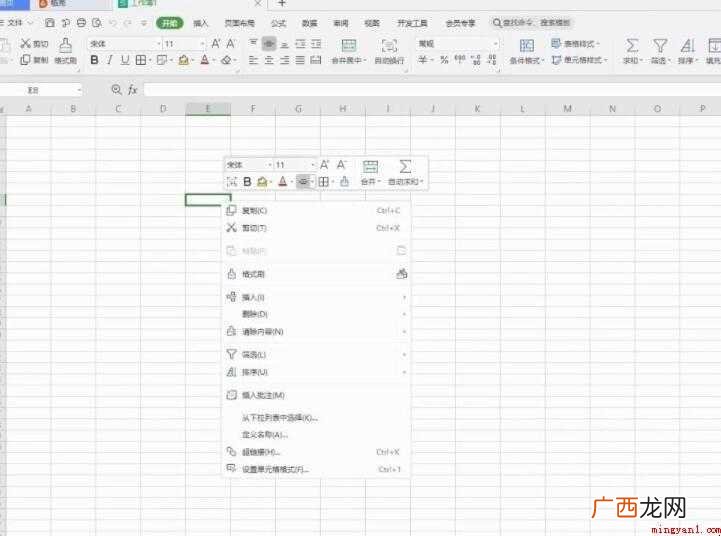Click AutoSum (自动求和) in the mini toolbar

[405, 172]
